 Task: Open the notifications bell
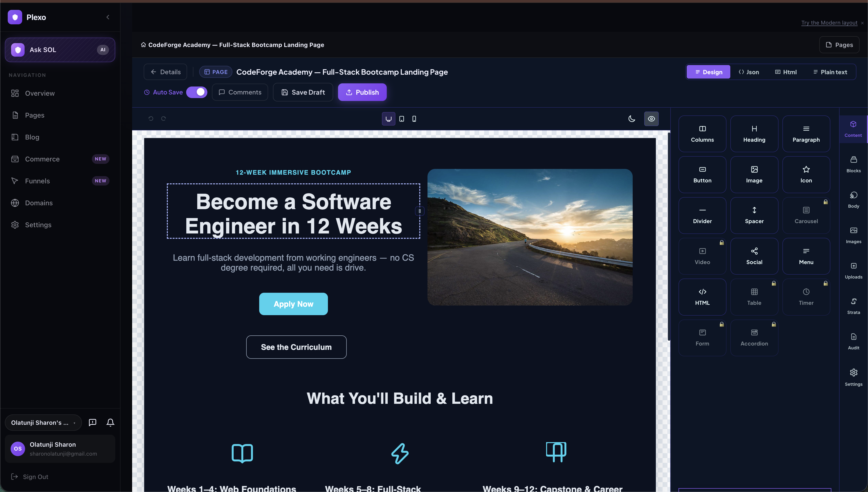[x=110, y=422]
